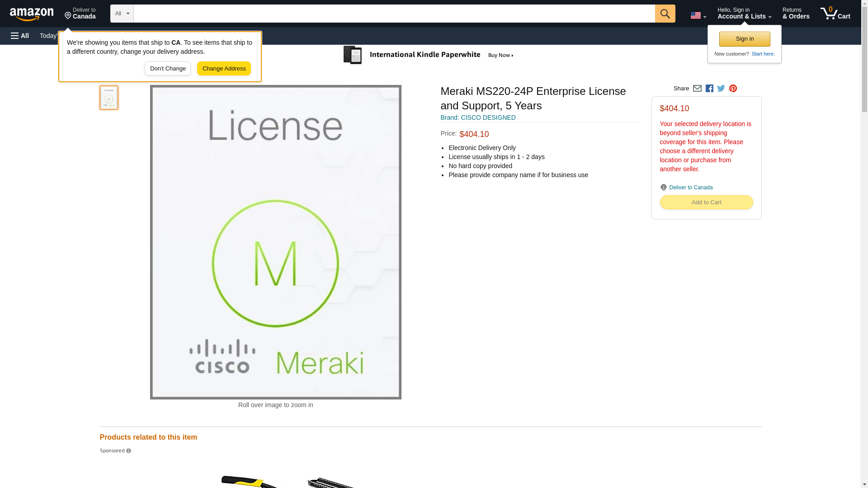Click the Sponsored info icon
Viewport: 868px width, 488px height.
129,451
